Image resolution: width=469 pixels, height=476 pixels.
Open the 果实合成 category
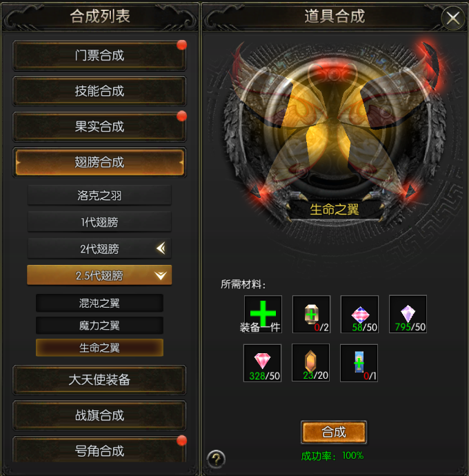pyautogui.click(x=99, y=127)
